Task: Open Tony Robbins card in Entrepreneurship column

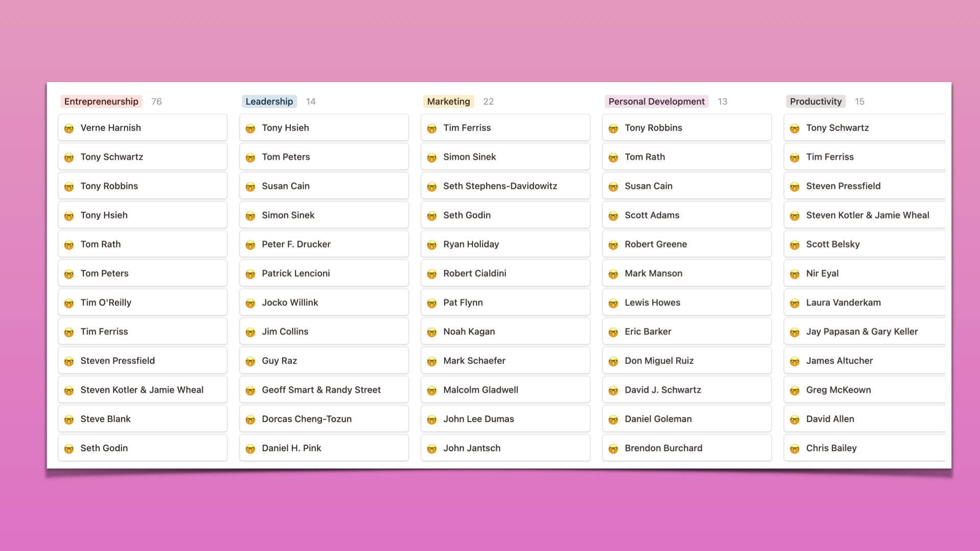Action: point(142,186)
